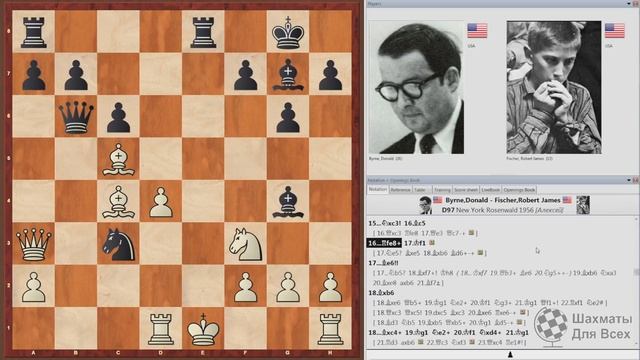This screenshot has height=360, width=640.
Task: Jump to move 15...Nxc3! in notation
Action: 384,223
